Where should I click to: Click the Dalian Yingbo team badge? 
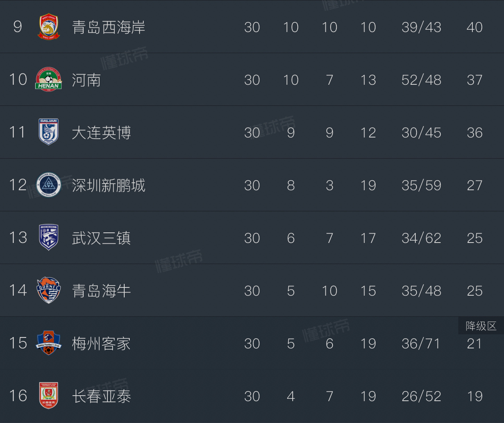coord(49,132)
